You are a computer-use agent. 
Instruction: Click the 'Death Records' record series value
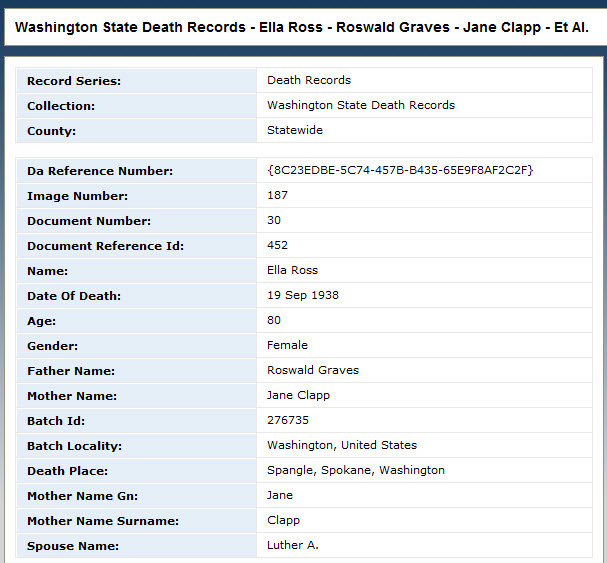(x=309, y=80)
